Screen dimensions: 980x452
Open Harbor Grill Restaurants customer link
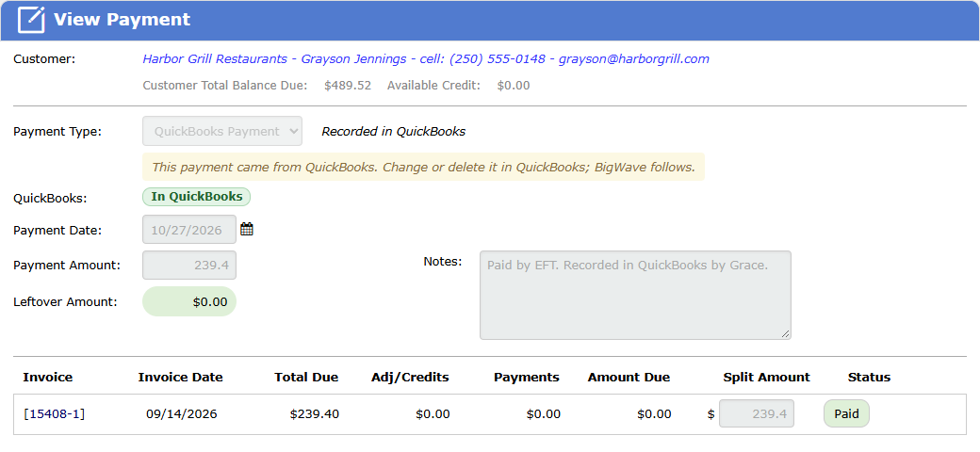(x=426, y=58)
